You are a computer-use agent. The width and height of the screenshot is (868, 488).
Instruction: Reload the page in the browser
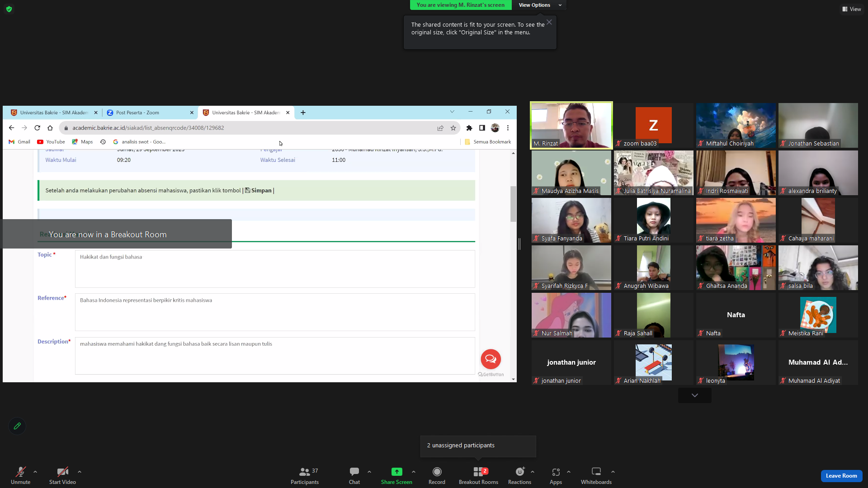[x=38, y=128]
